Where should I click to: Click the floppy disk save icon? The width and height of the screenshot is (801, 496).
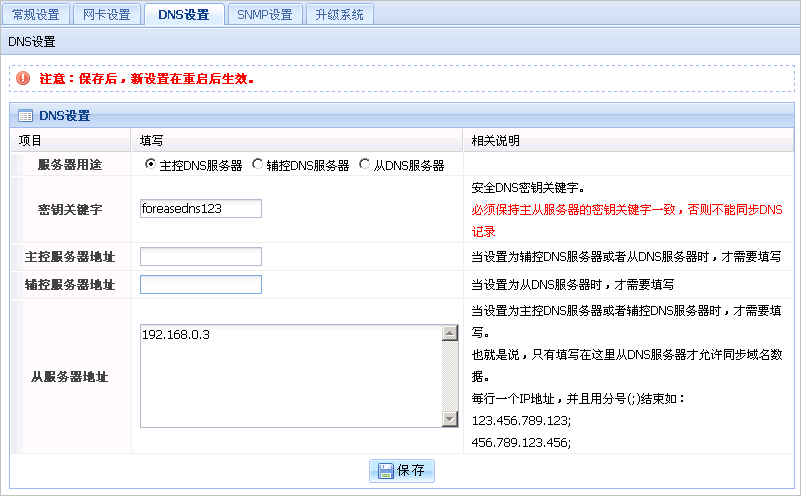pos(385,470)
